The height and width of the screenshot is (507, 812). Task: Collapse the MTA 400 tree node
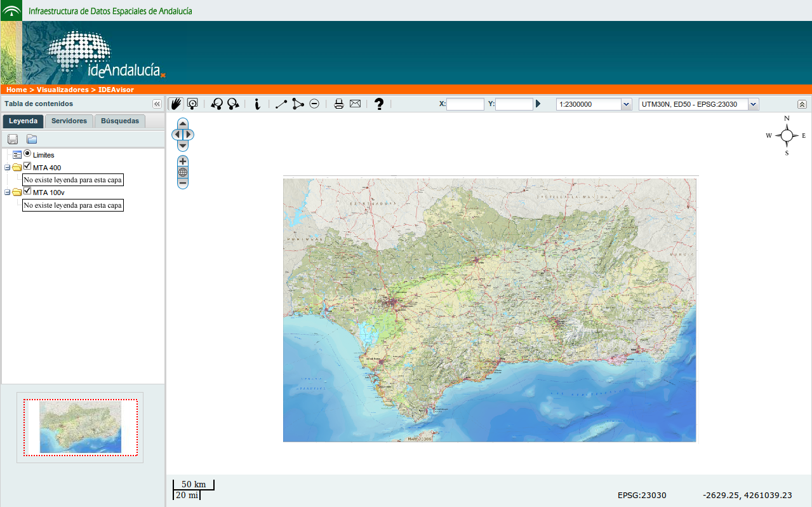[7, 168]
